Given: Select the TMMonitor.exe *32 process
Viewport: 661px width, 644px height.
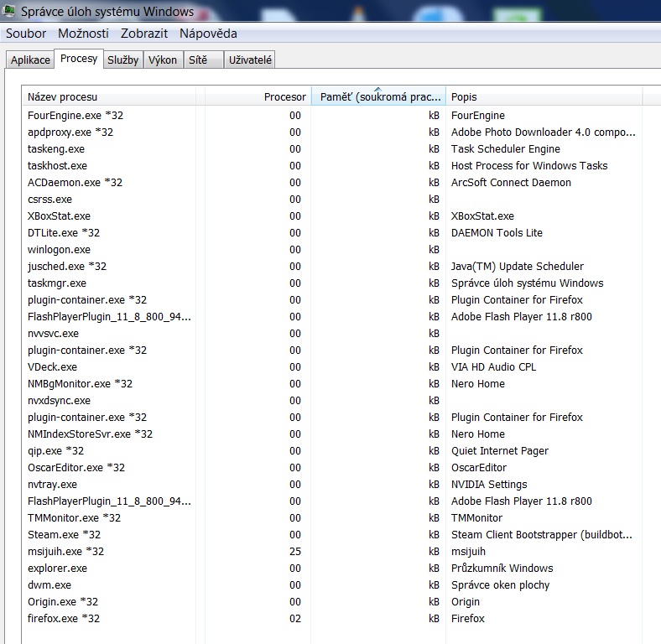Looking at the screenshot, I should (74, 518).
